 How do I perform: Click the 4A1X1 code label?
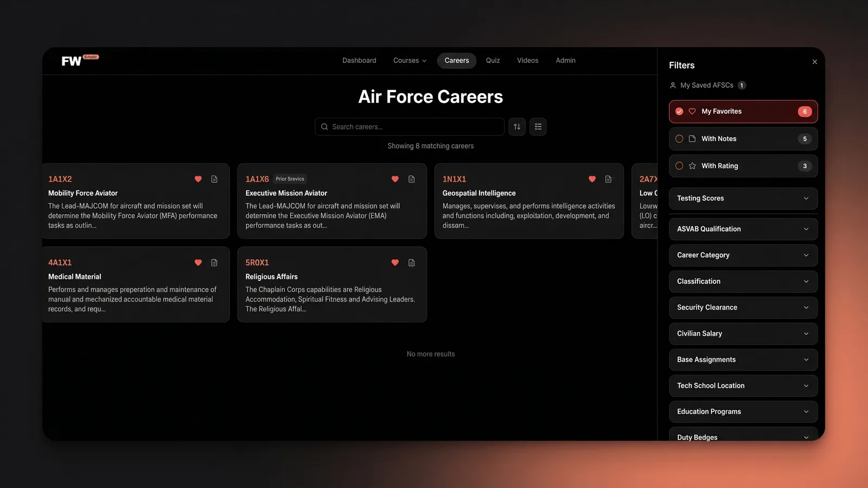[x=60, y=262]
